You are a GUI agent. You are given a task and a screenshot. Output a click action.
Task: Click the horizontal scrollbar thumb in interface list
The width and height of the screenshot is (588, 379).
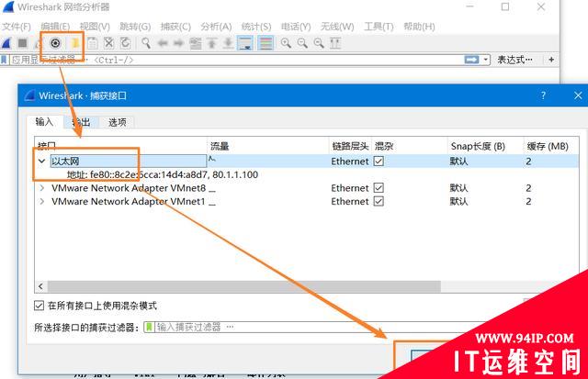tap(244, 286)
